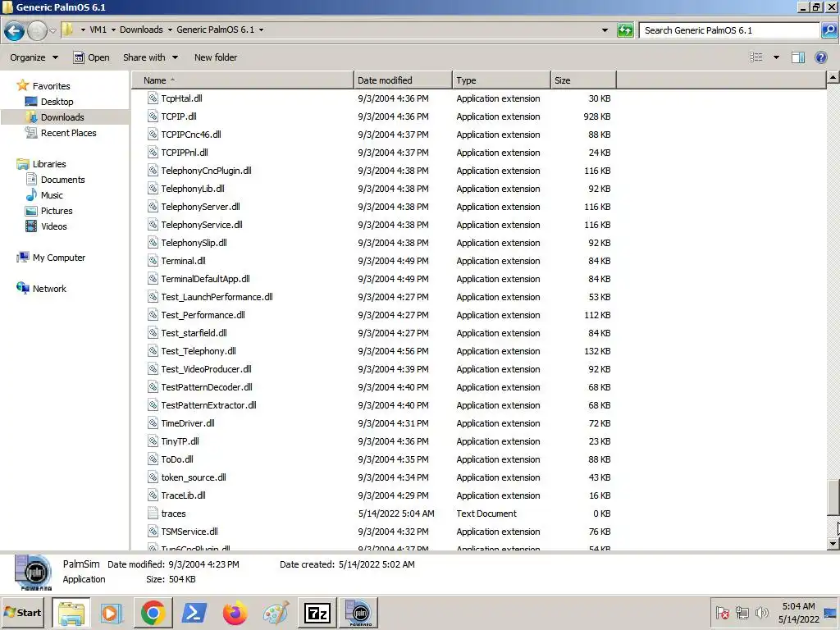This screenshot has width=840, height=630.
Task: Open 7-Zip from taskbar
Action: point(317,613)
